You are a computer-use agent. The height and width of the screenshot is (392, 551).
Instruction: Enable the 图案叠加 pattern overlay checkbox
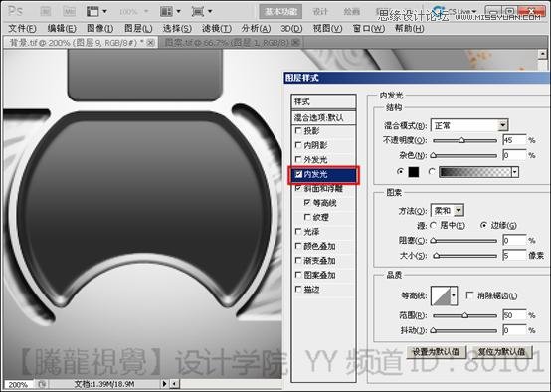[298, 275]
